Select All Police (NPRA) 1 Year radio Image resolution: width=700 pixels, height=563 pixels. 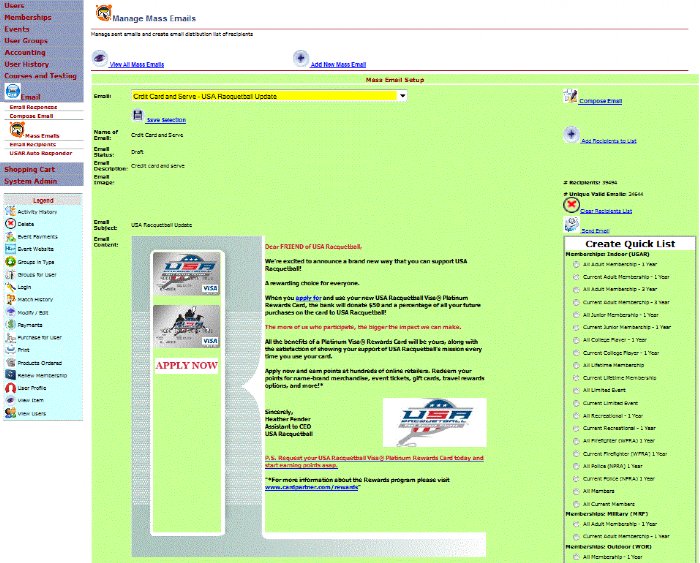tap(576, 466)
